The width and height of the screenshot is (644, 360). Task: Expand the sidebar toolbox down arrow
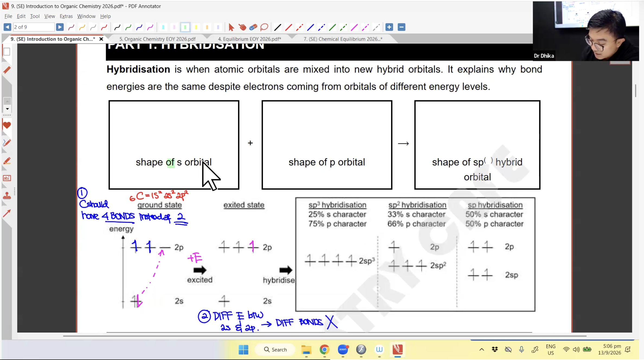coord(7,109)
